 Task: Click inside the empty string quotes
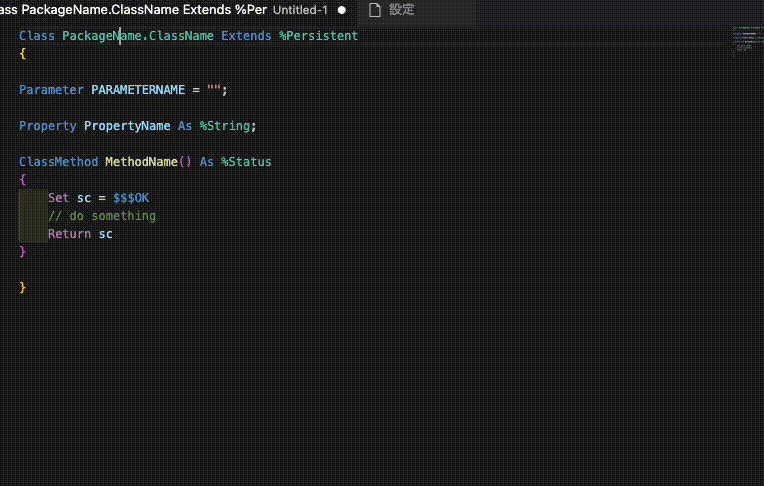click(x=214, y=90)
